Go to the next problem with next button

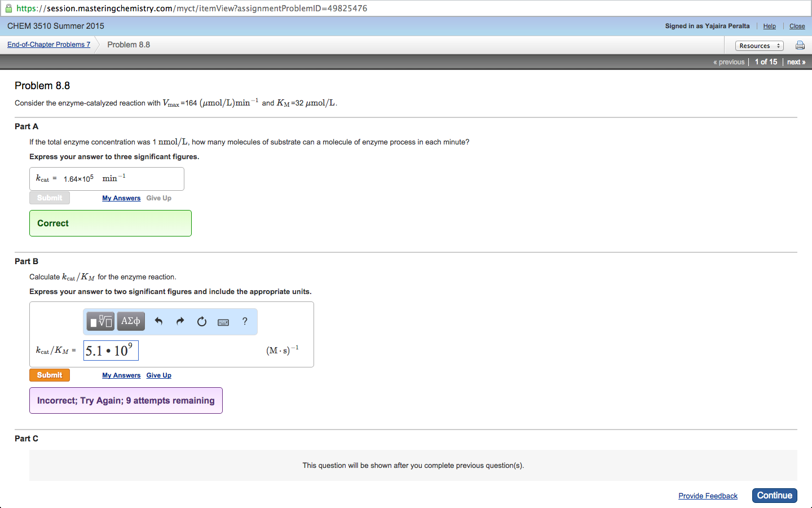click(796, 62)
